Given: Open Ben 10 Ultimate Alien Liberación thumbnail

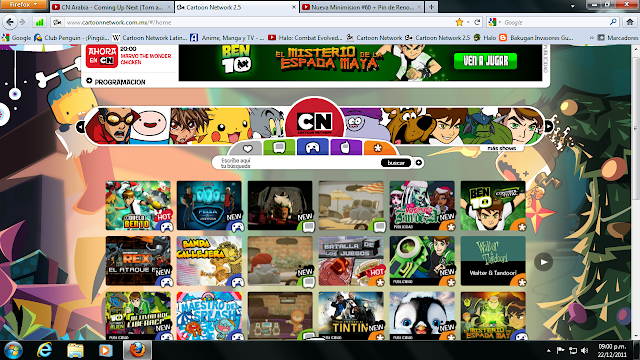Looking at the screenshot, I should [138, 316].
